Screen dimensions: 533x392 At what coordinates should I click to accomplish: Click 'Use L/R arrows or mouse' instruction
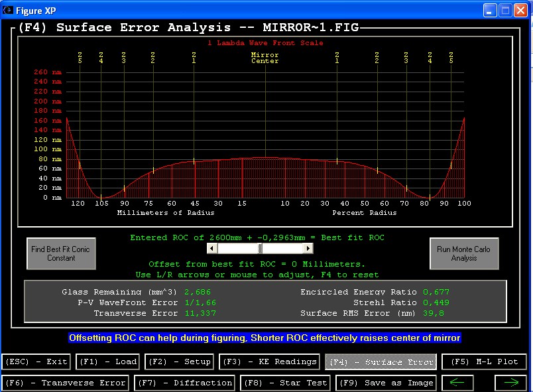257,275
